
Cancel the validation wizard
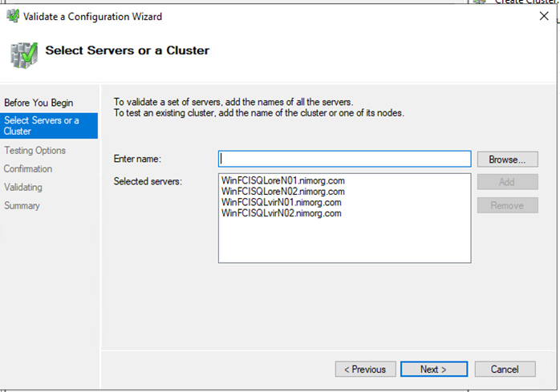pos(505,369)
